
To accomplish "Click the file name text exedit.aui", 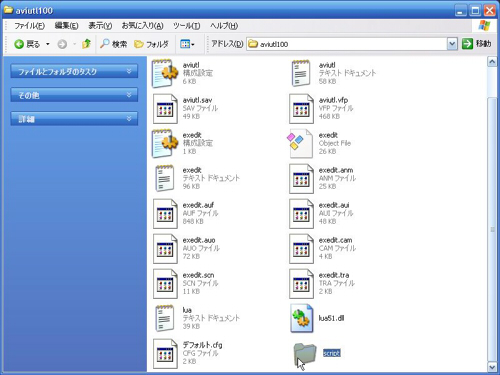I will (334, 205).
